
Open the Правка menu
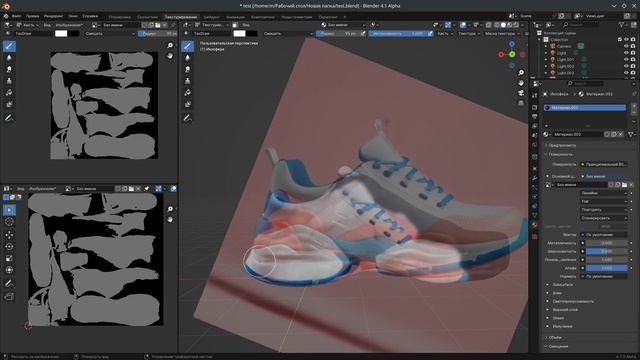(x=33, y=16)
